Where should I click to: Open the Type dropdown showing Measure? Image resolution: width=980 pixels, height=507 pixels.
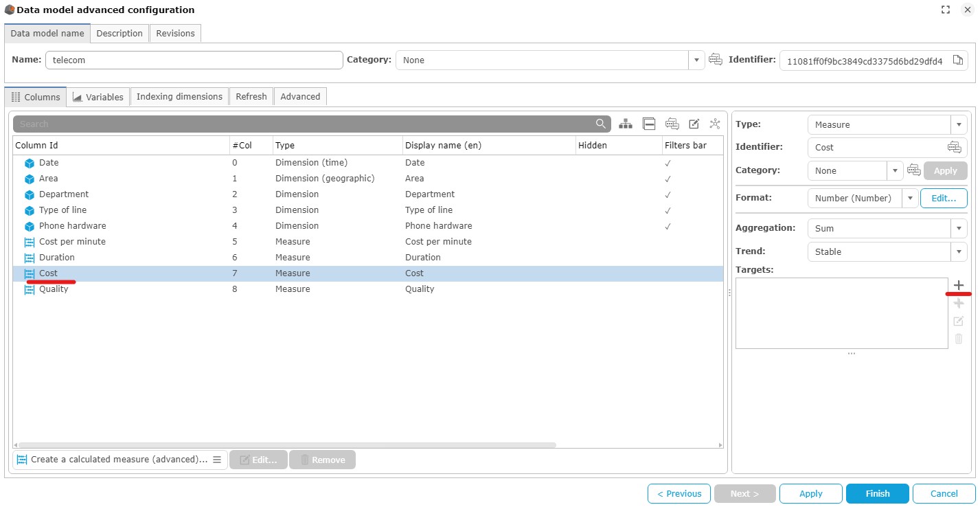click(958, 124)
